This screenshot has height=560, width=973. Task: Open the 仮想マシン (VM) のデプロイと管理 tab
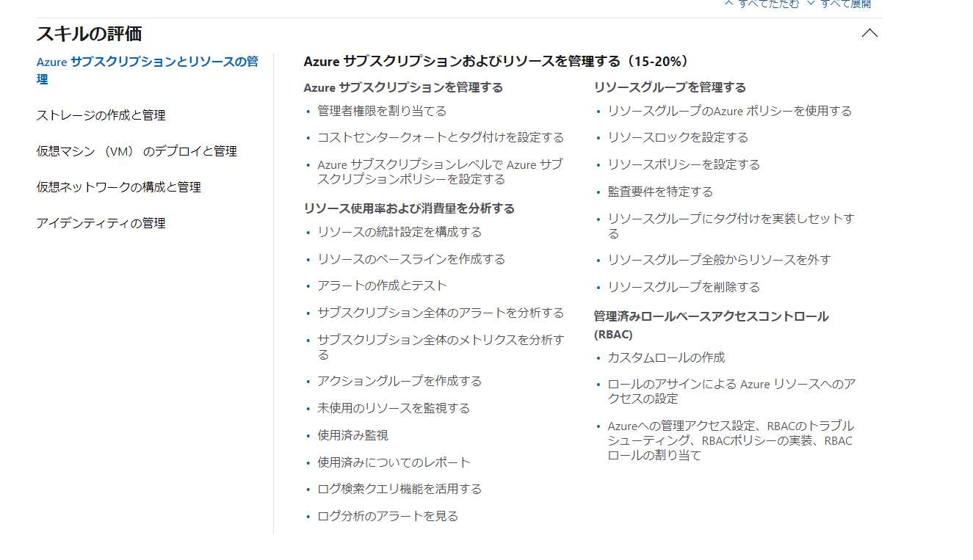[x=137, y=151]
